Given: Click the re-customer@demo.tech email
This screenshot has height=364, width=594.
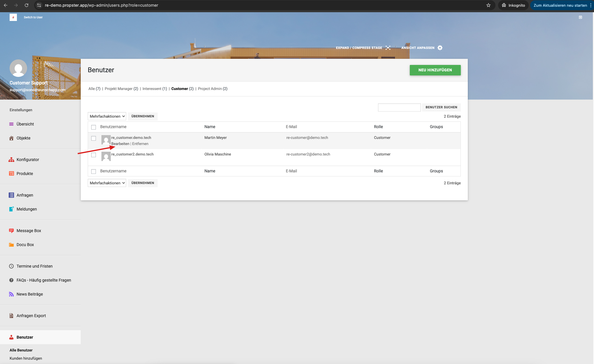Looking at the screenshot, I should [x=307, y=138].
